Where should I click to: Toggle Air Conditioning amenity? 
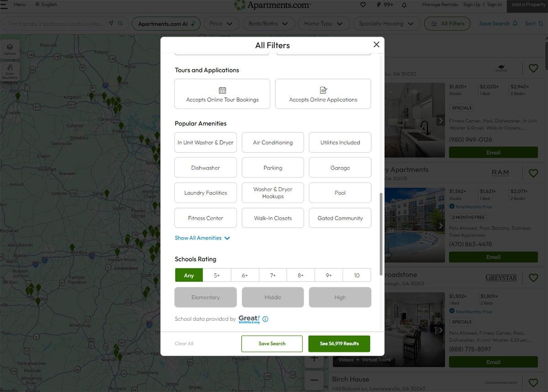[x=273, y=142]
